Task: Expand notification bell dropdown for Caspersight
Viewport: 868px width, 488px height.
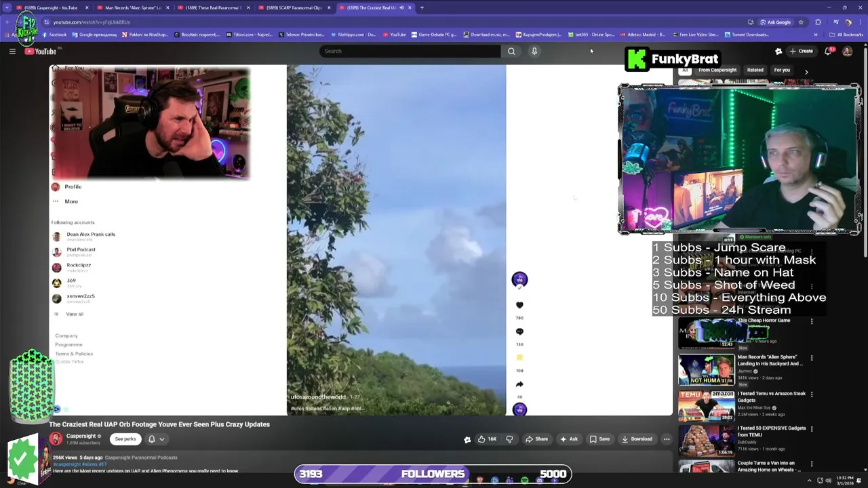Action: (x=156, y=439)
